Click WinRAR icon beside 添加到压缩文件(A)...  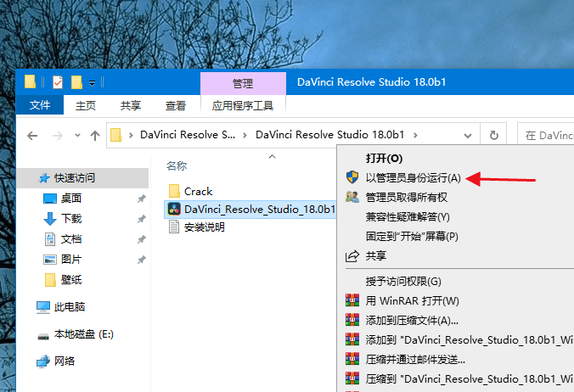[x=352, y=320]
